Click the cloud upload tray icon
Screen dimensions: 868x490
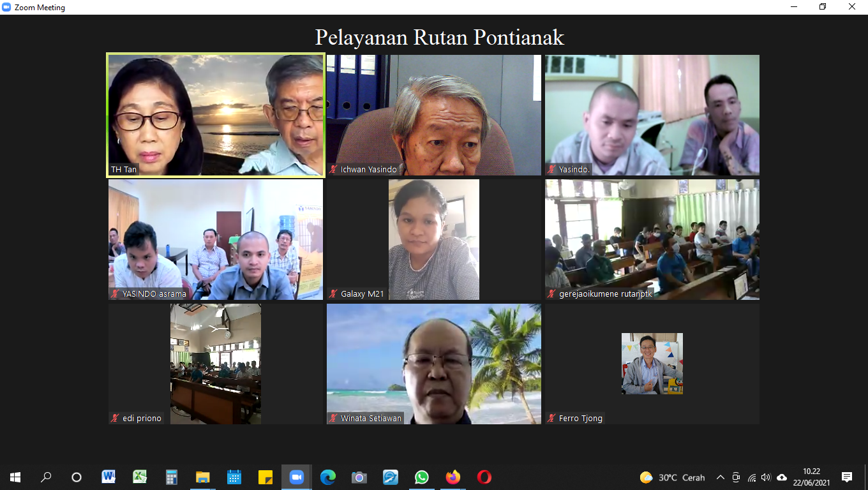point(782,477)
